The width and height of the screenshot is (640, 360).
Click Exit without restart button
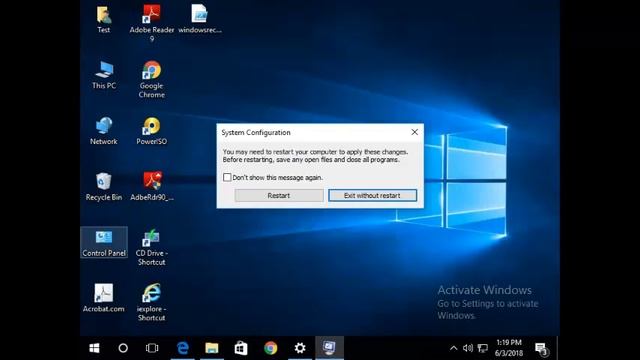tap(372, 196)
